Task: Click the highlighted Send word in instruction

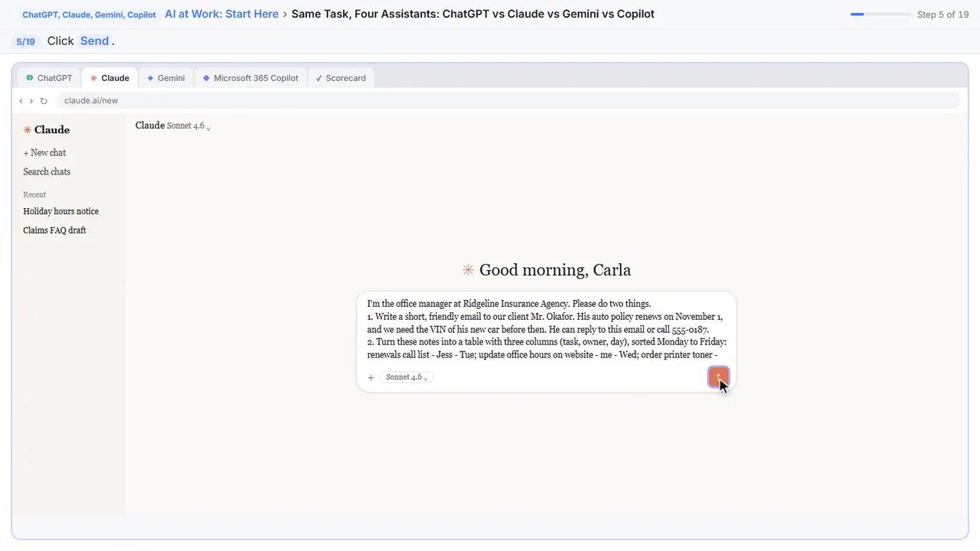Action: [x=95, y=41]
